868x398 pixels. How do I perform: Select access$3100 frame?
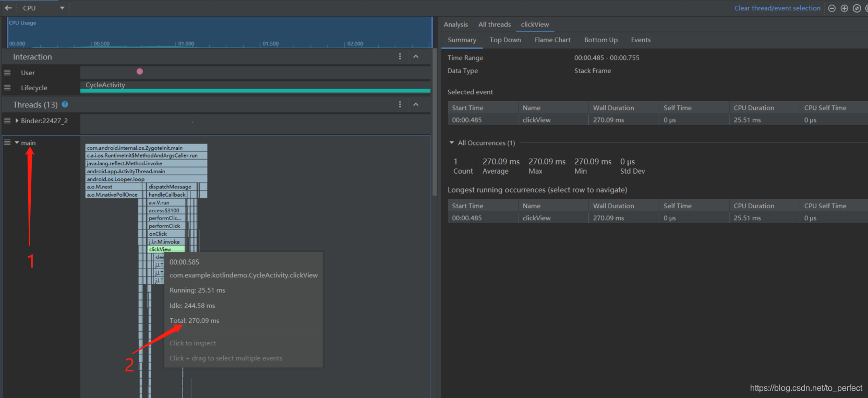(166, 210)
